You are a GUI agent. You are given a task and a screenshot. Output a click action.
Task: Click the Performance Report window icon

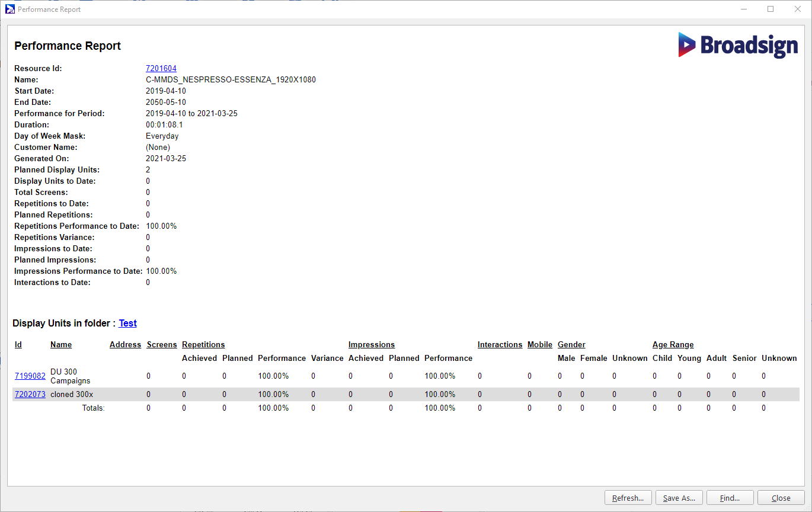point(10,9)
